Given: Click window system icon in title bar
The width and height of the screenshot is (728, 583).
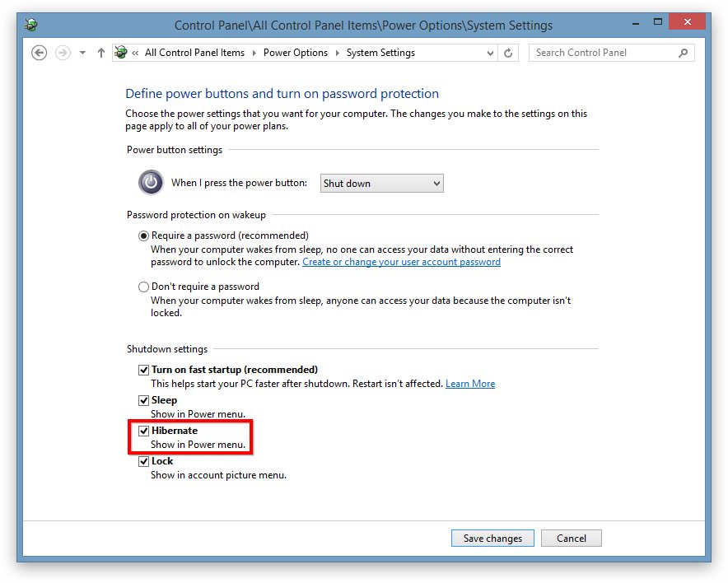Looking at the screenshot, I should point(31,25).
